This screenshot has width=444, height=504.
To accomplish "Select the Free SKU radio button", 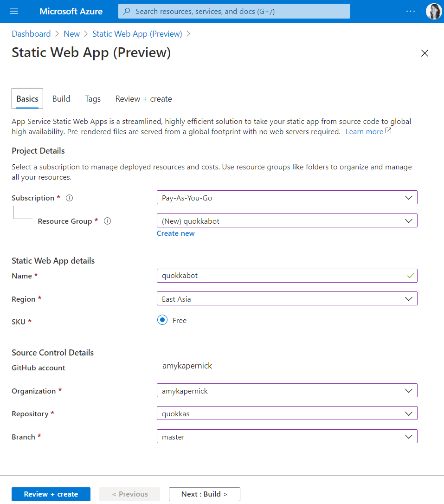I will 162,320.
